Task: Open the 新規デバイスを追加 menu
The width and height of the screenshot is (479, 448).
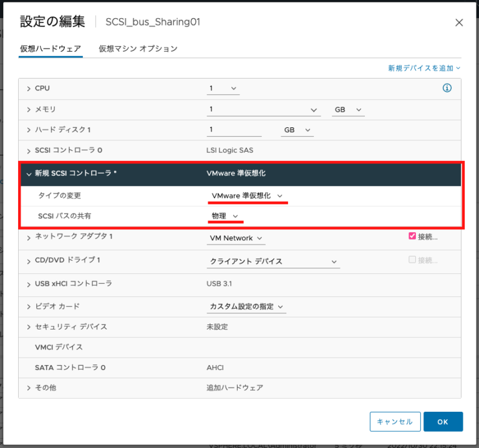Action: [x=424, y=68]
